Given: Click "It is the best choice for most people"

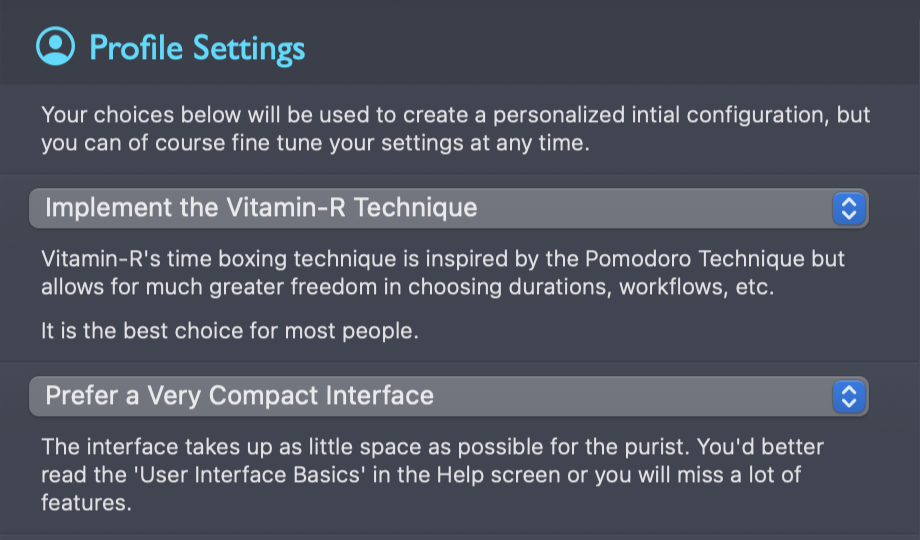Looking at the screenshot, I should pyautogui.click(x=230, y=331).
